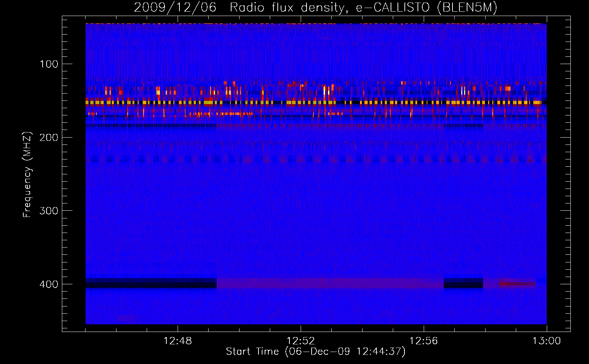The width and height of the screenshot is (589, 364).
Task: Click the 12:56 time tick label
Action: 423,341
